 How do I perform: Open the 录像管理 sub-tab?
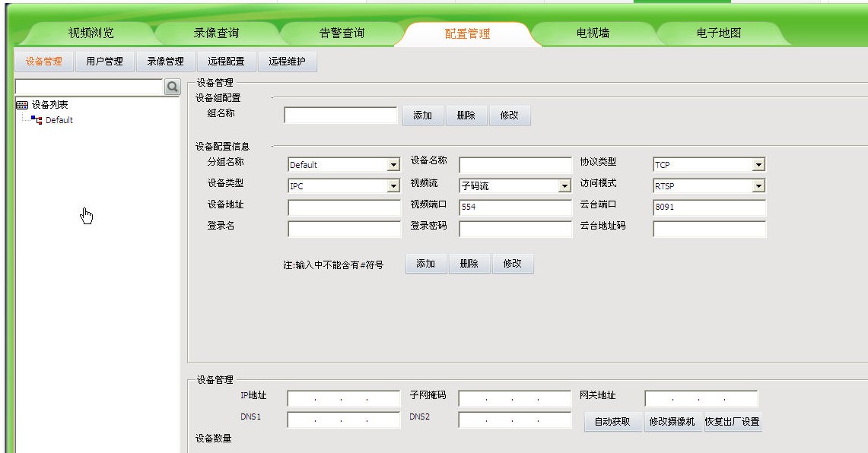(x=166, y=62)
